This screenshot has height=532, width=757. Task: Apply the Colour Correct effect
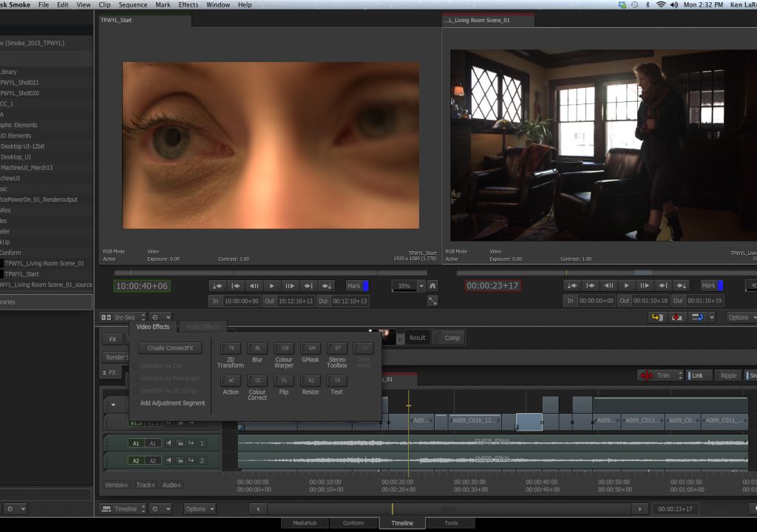[x=257, y=381]
